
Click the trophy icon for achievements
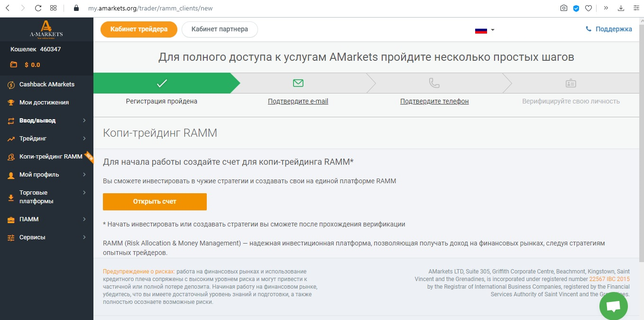coord(11,103)
